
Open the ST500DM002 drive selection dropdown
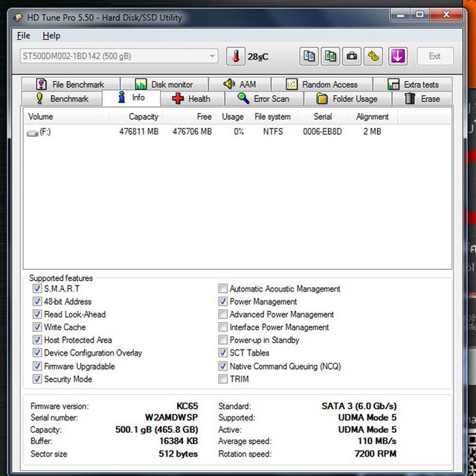tap(119, 57)
